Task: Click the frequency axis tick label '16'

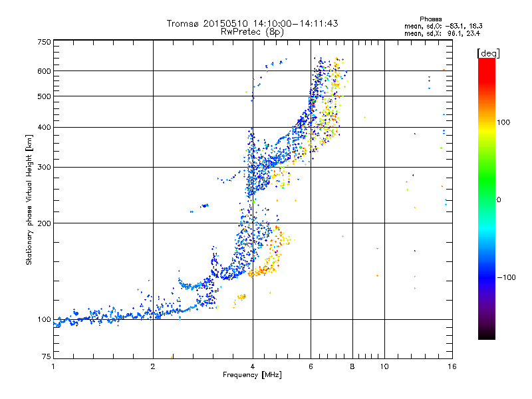Action: coord(452,366)
